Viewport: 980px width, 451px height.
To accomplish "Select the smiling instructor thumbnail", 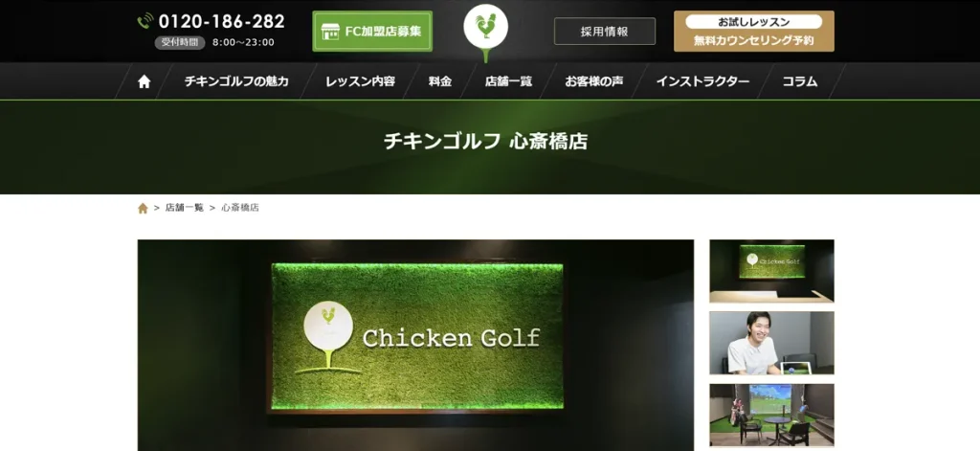I will [x=771, y=343].
